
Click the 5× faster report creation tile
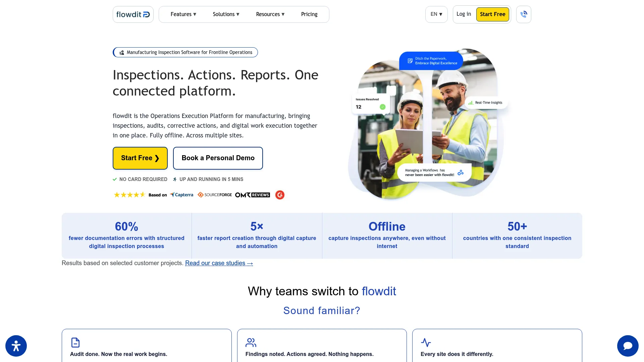257,236
